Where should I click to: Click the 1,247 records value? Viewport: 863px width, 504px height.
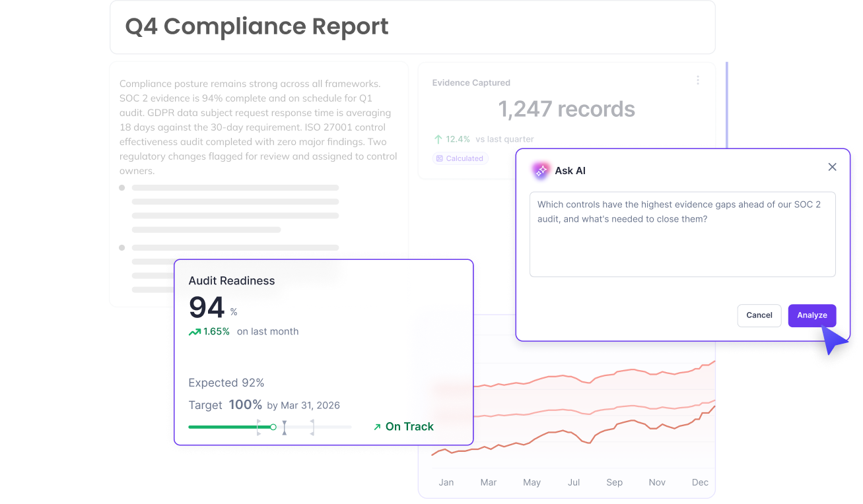click(567, 109)
